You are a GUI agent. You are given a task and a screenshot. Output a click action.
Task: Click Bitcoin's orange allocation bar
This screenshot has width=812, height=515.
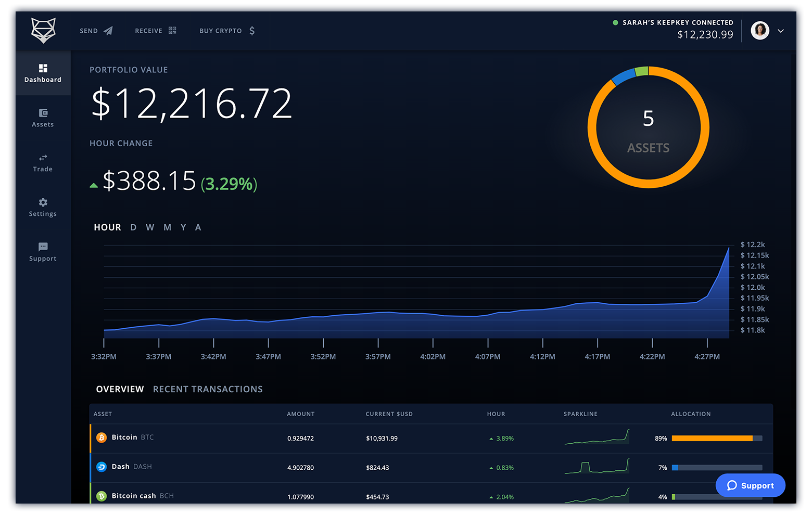712,439
